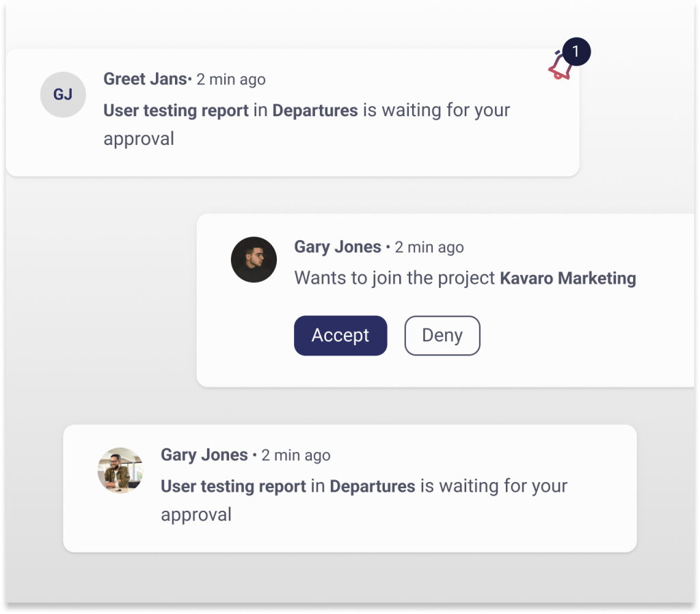Open Gary Jones' circular profile photo

(x=253, y=261)
